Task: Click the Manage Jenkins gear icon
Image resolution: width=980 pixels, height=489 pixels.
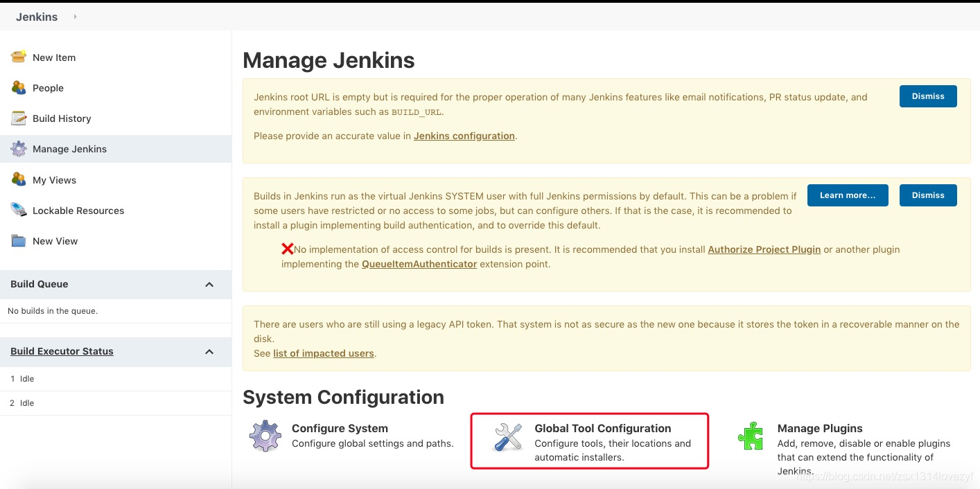Action: pos(19,149)
